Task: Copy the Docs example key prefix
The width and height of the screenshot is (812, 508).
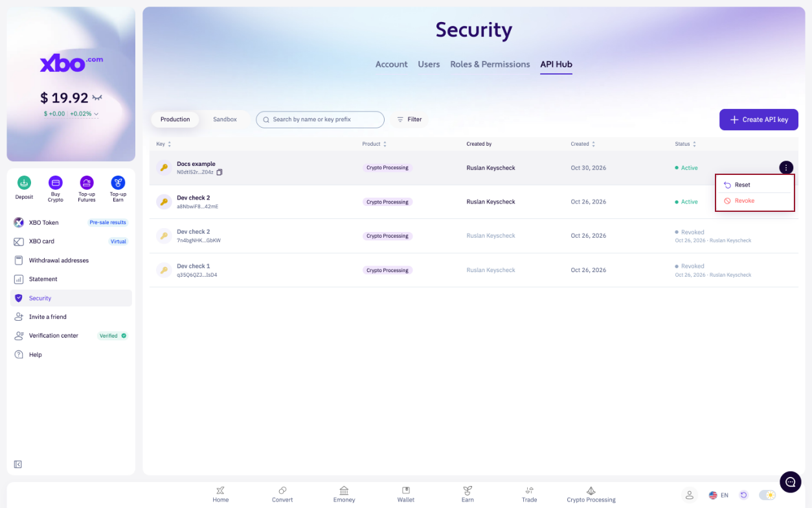Action: point(220,172)
